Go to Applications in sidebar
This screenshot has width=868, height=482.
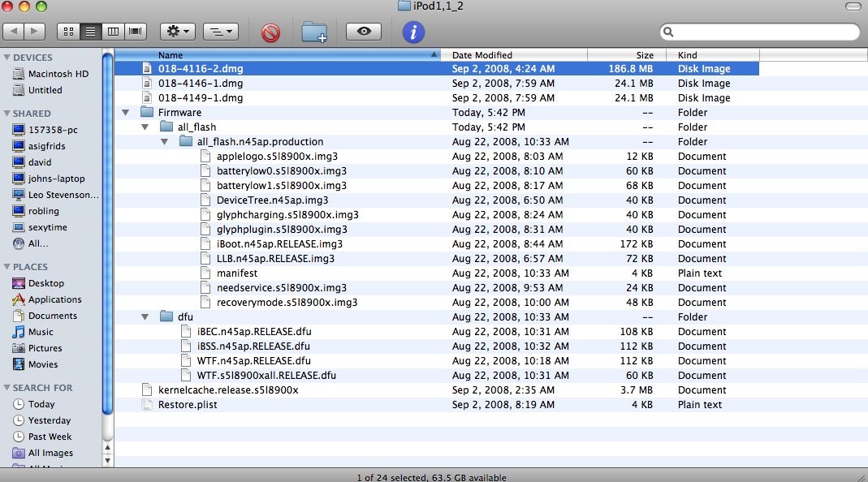pyautogui.click(x=47, y=299)
